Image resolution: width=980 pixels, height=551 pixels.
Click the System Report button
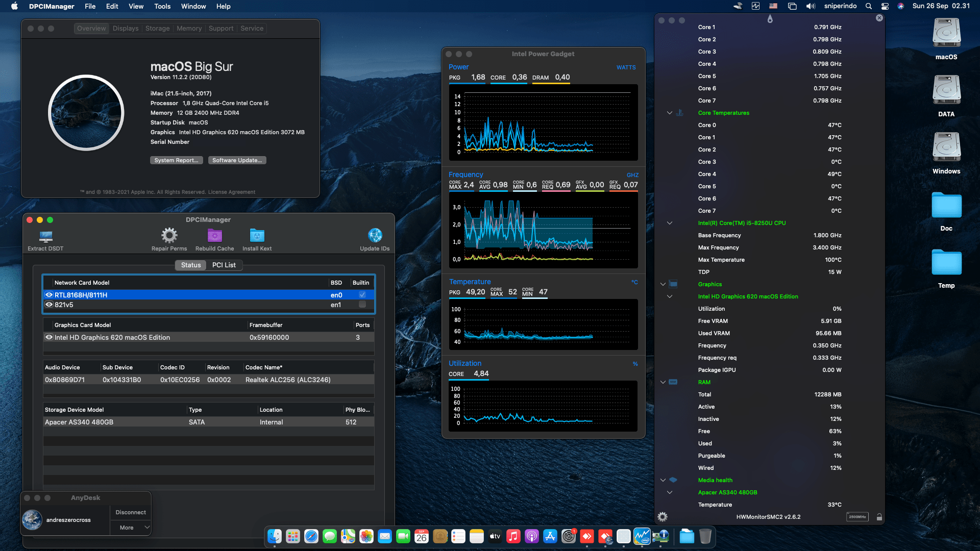pos(176,160)
